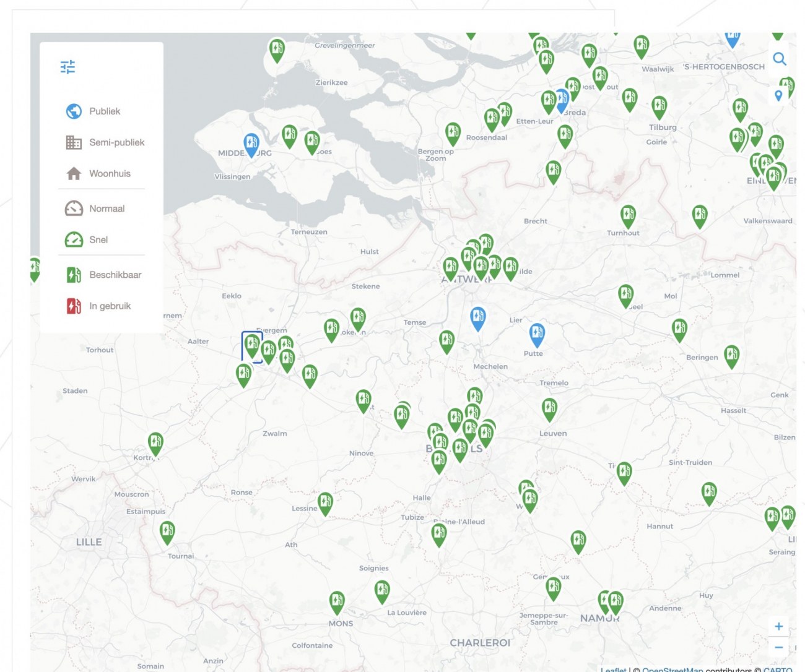The image size is (805, 672).
Task: Open the filter settings sliders icon
Action: 67,67
